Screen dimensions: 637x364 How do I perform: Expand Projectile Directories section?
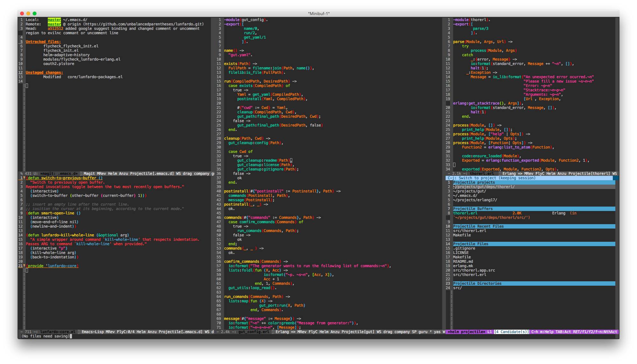[478, 283]
